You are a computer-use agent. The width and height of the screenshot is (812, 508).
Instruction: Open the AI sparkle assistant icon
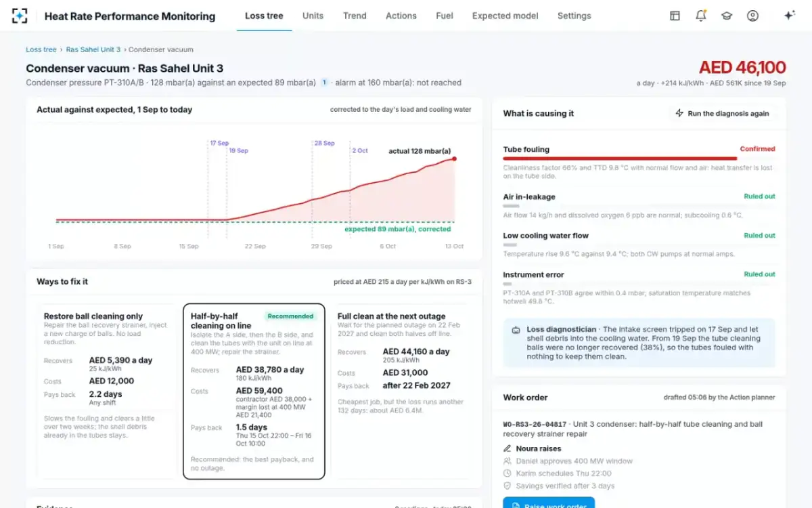pyautogui.click(x=789, y=16)
